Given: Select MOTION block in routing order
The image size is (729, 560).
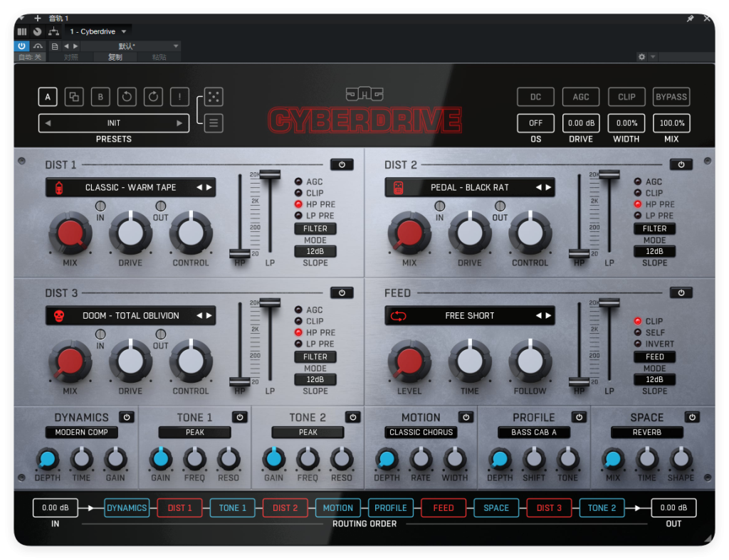Looking at the screenshot, I should point(338,508).
